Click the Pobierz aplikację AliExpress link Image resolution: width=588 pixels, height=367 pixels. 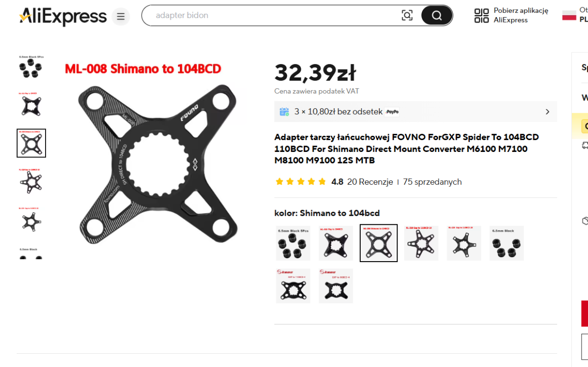pos(521,15)
